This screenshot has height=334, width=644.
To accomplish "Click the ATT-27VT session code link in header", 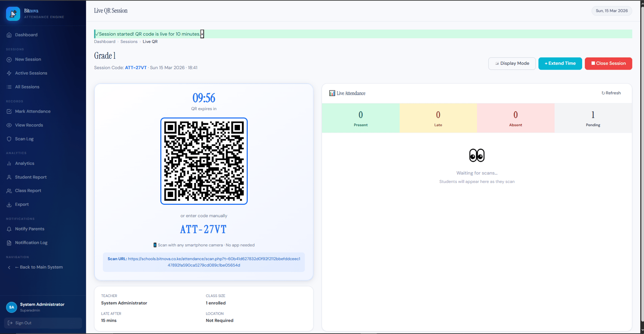I will (x=136, y=68).
